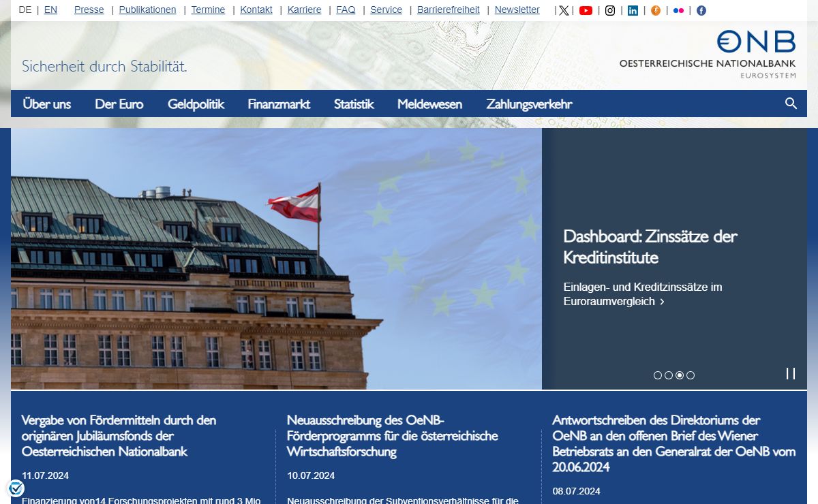Open the Der Euro menu
This screenshot has width=818, height=504.
click(x=119, y=104)
